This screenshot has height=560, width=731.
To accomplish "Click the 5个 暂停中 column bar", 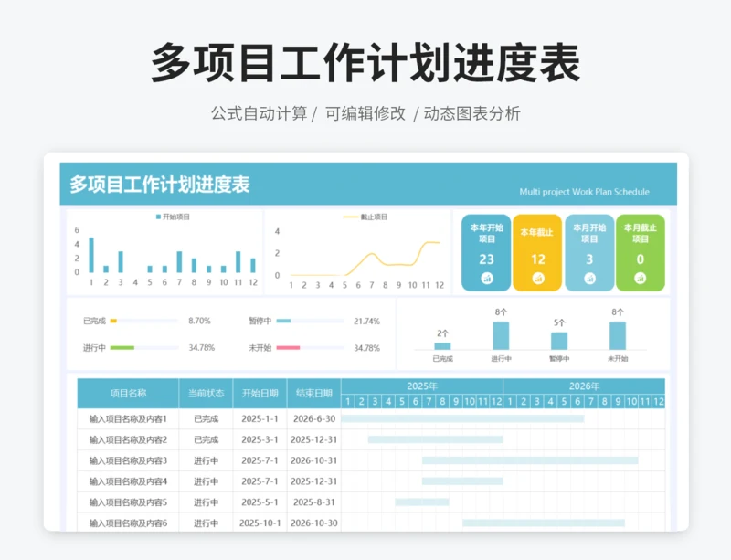I will tap(559, 341).
